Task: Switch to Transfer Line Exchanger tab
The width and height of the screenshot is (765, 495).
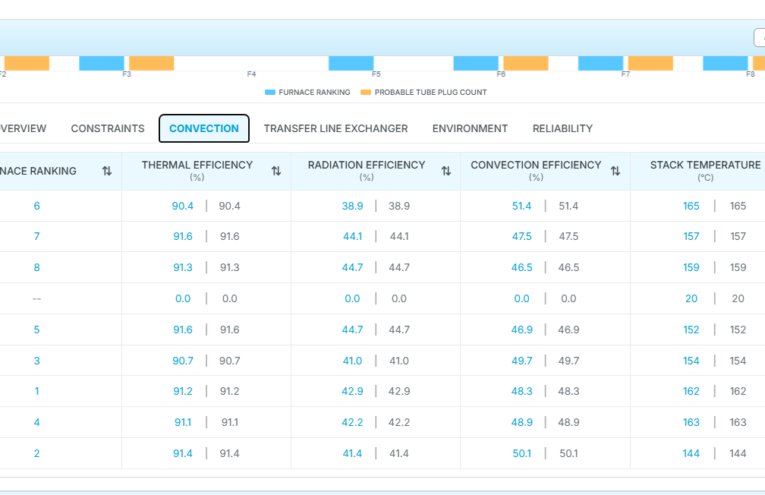Action: click(x=336, y=128)
